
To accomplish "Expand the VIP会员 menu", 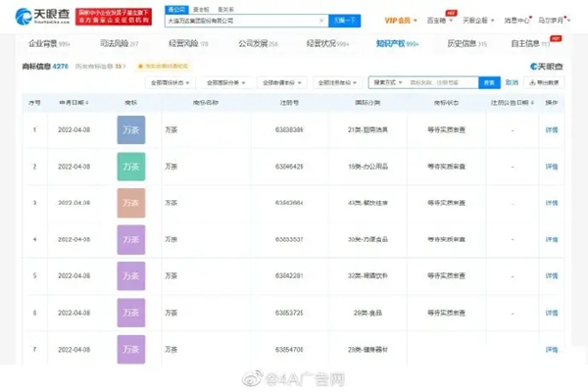I will (401, 21).
